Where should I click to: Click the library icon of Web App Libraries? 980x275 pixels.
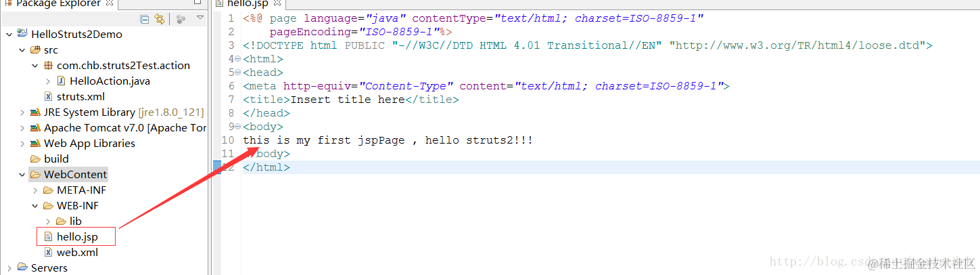click(36, 143)
